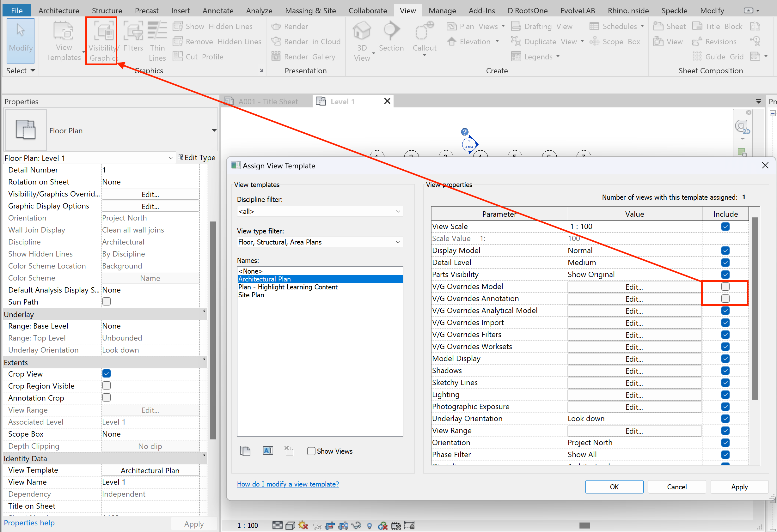The image size is (777, 532).
Task: Toggle the Show Views checkbox
Action: 311,451
